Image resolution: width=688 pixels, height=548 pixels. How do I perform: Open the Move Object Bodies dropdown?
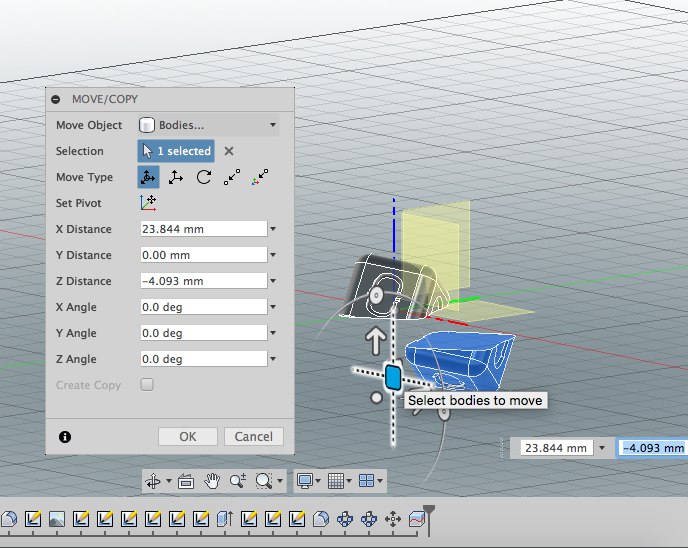tap(209, 125)
